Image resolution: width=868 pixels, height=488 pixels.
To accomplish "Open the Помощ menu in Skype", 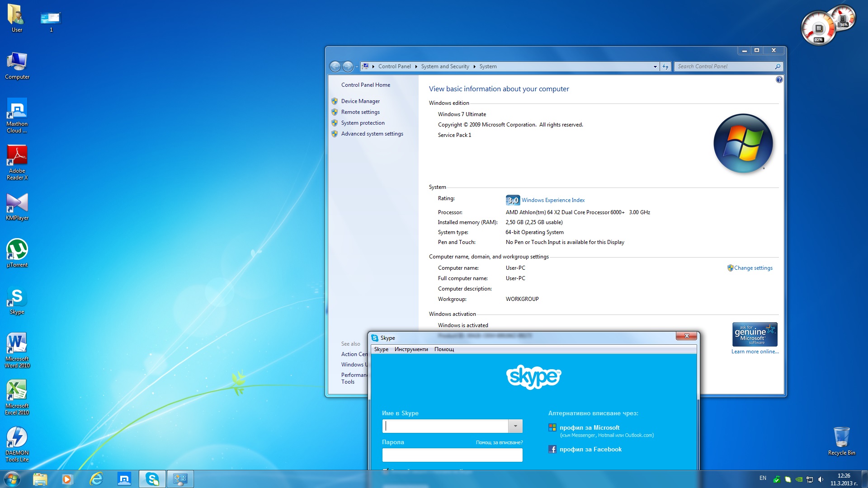I will (x=444, y=349).
